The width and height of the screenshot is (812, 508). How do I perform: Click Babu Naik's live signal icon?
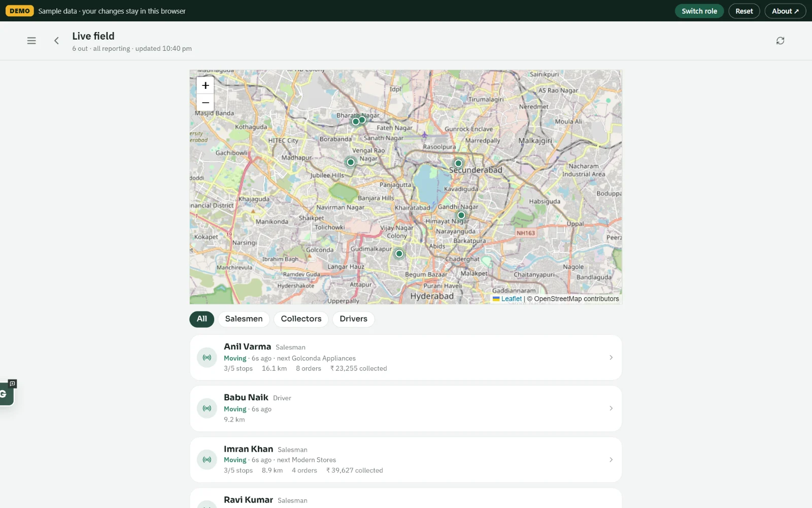tap(207, 408)
